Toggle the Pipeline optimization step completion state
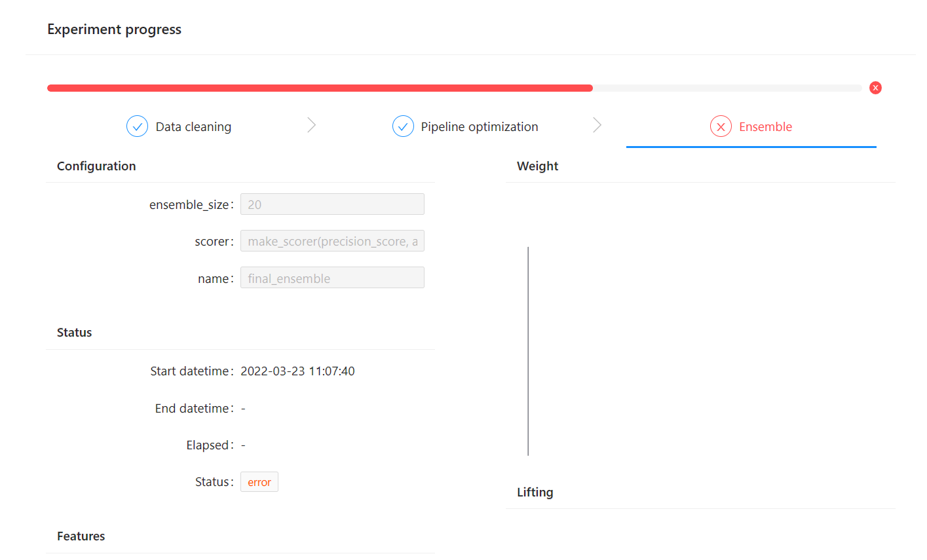Viewport: 927px width, 560px height. [404, 126]
